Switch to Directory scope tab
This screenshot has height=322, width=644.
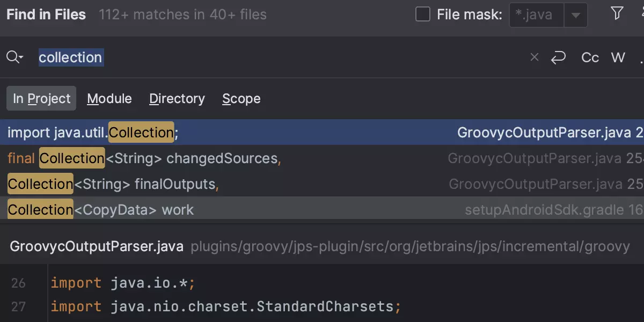(177, 99)
